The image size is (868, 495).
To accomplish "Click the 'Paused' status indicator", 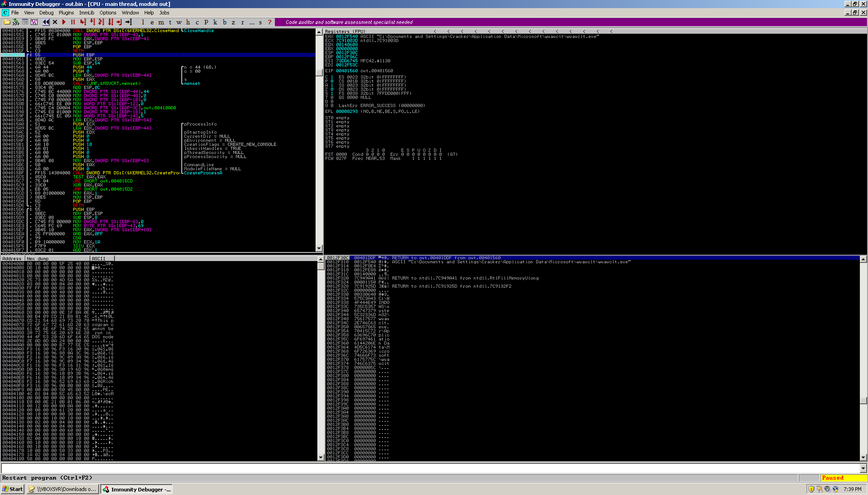I will [843, 478].
